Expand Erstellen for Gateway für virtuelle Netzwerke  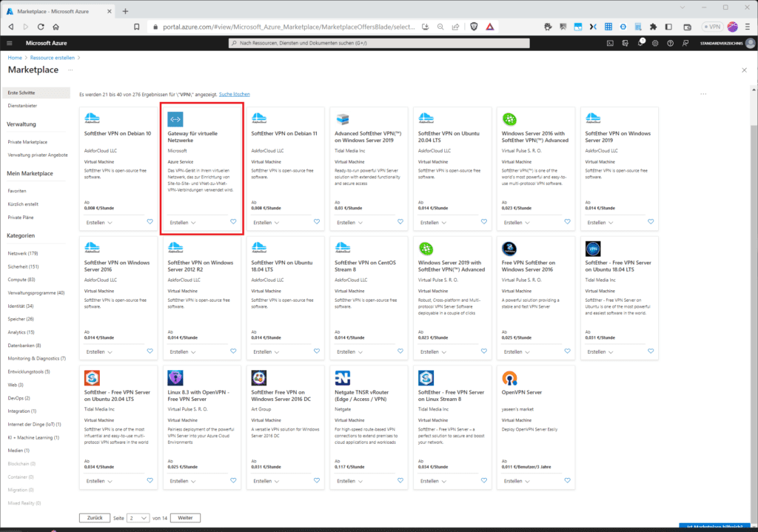pyautogui.click(x=183, y=223)
